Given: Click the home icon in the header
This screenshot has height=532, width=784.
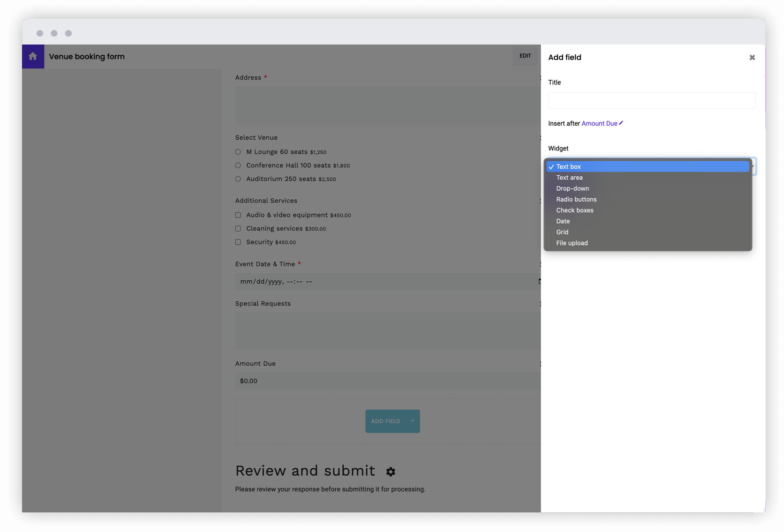Looking at the screenshot, I should pyautogui.click(x=33, y=56).
